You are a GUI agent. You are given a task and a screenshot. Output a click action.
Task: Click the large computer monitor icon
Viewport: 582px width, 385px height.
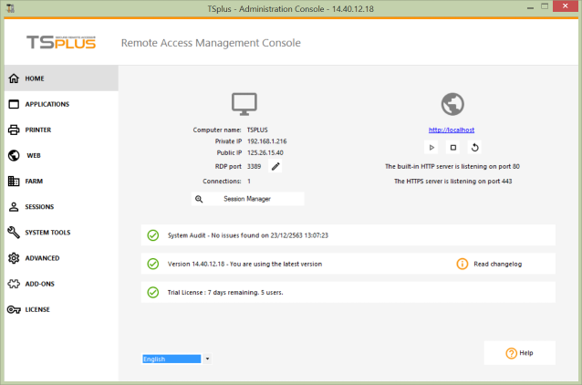coord(244,104)
